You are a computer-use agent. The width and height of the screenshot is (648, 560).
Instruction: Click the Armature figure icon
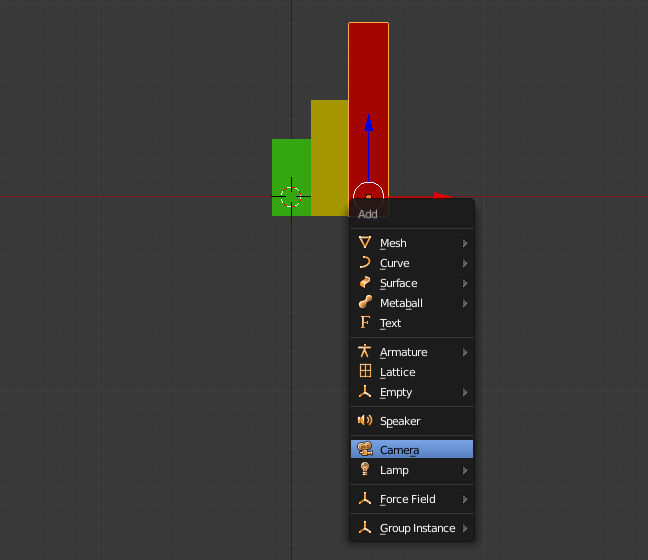[364, 351]
